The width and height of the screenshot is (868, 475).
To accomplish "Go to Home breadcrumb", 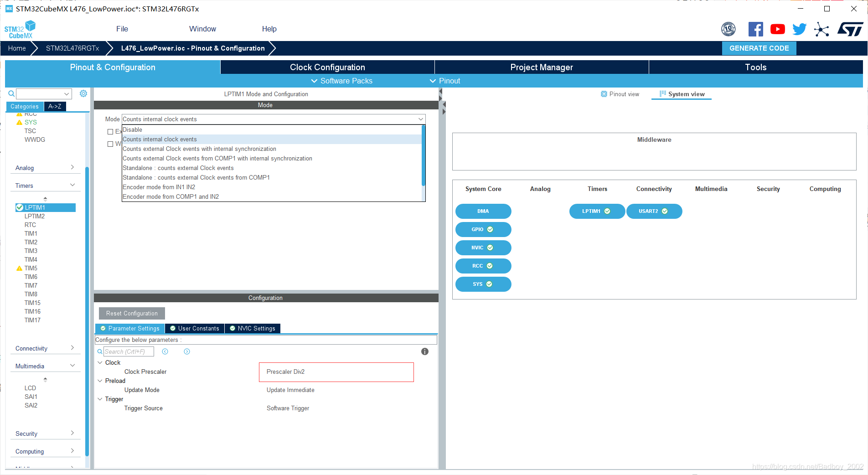I will (17, 48).
